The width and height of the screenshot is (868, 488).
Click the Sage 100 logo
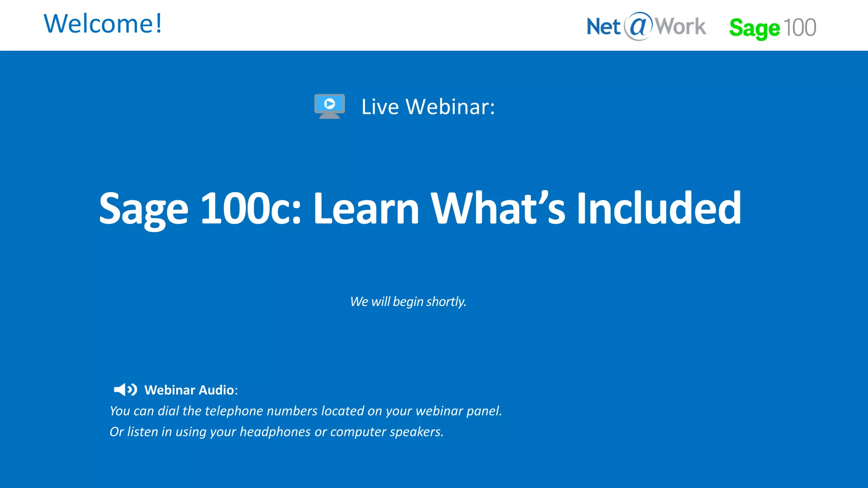click(772, 28)
